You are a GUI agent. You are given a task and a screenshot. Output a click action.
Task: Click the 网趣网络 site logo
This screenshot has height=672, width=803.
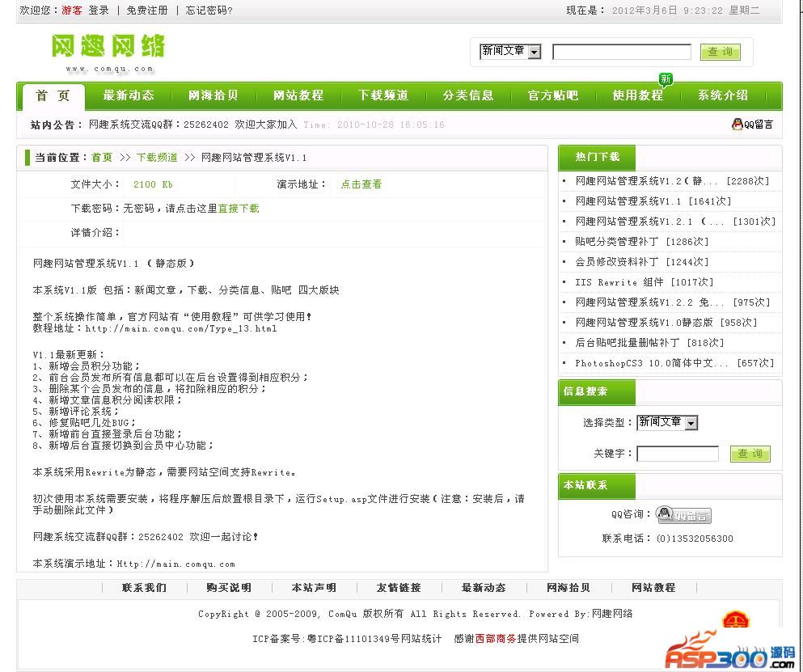(108, 53)
